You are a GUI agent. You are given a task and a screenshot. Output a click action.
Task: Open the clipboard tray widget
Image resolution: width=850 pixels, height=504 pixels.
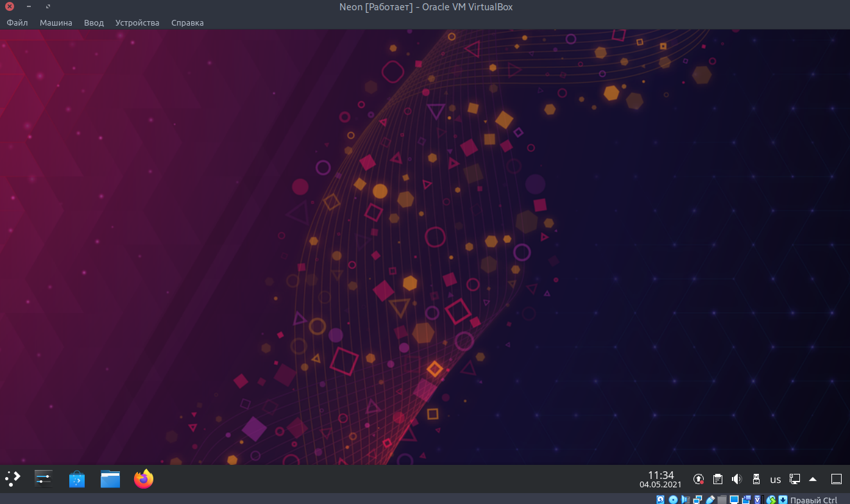(718, 479)
